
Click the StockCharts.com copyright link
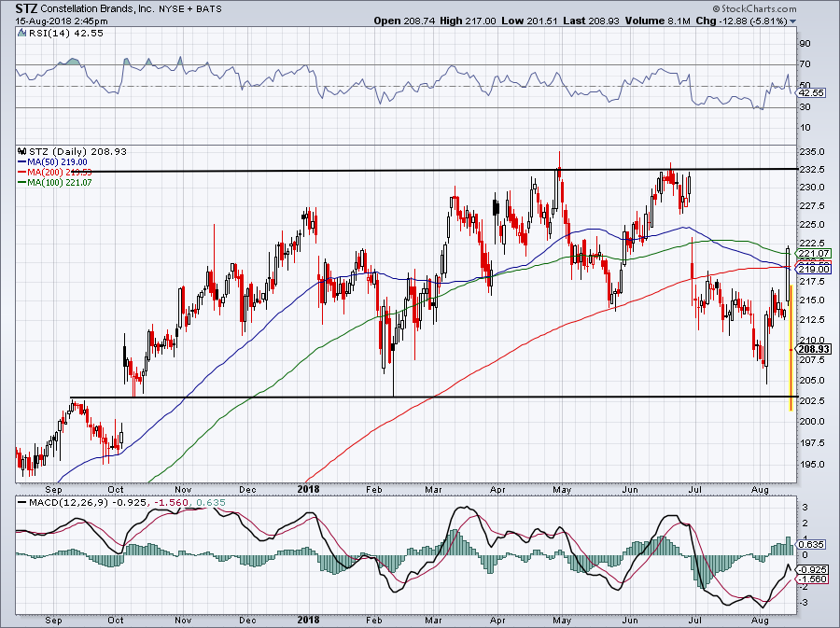pyautogui.click(x=754, y=8)
